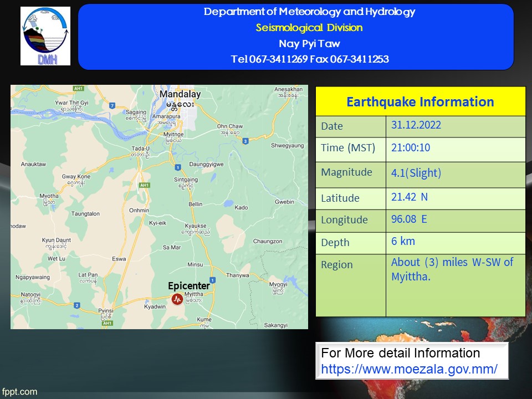Click the route 2 shield near Natogyi
This screenshot has width=532, height=399.
click(x=77, y=305)
